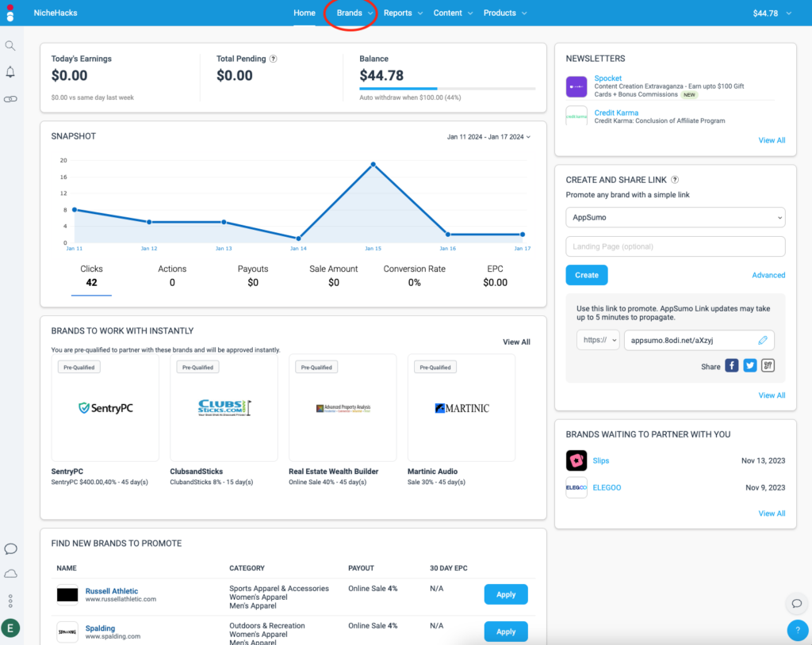Open the three-dot more menu in sidebar
This screenshot has width=812, height=645.
10,601
